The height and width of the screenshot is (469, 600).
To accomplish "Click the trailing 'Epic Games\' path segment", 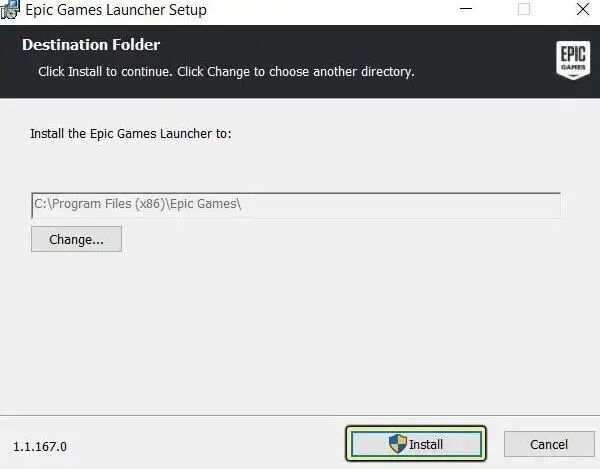I will [x=205, y=204].
